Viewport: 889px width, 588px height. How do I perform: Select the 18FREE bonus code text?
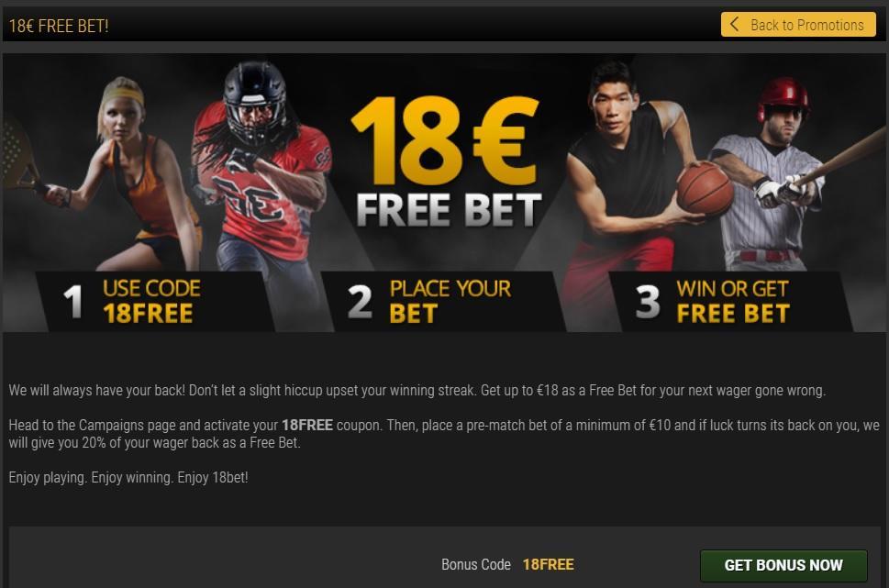(x=549, y=565)
